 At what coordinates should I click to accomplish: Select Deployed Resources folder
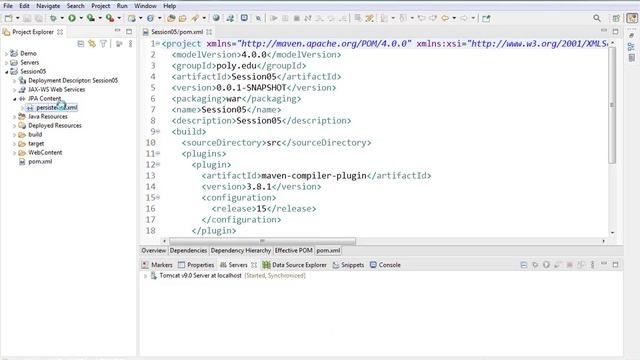tap(55, 125)
